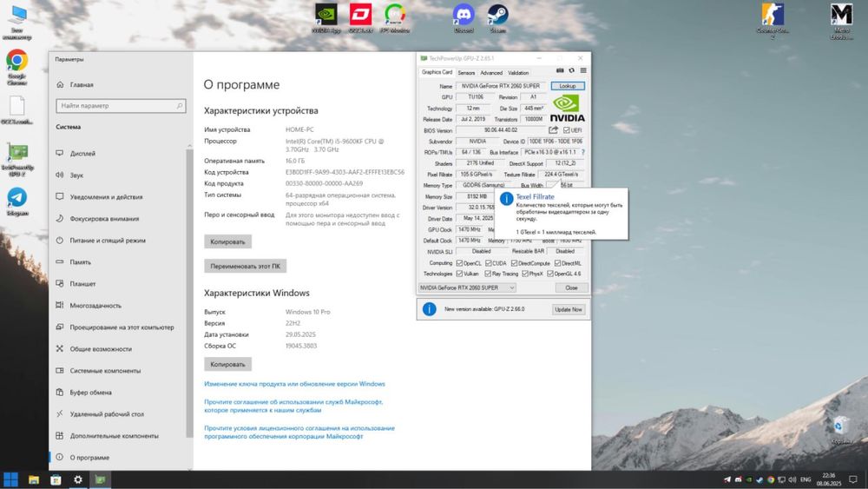
Task: Toggle the Ray Tracing checkbox
Action: coord(488,274)
